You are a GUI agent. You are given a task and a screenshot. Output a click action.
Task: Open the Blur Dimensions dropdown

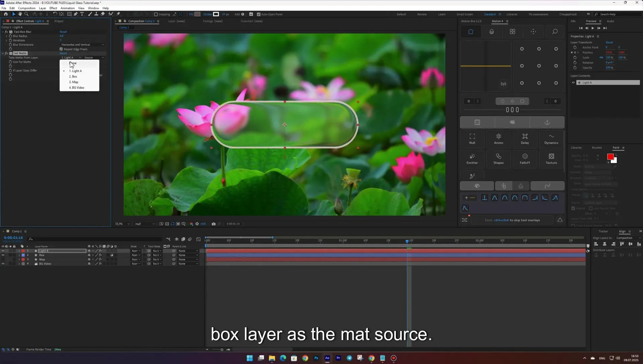coord(82,44)
